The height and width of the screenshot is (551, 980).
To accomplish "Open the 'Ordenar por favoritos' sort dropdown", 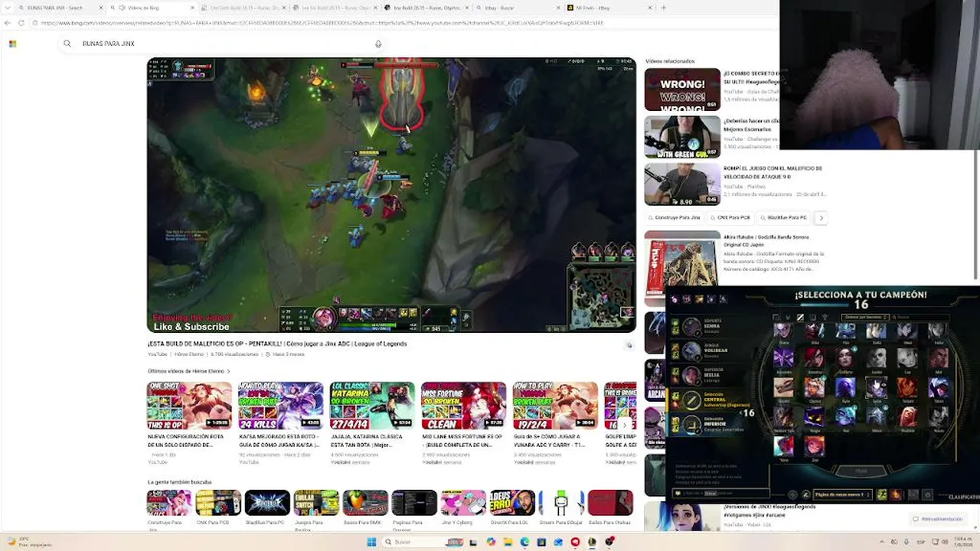I will 865,318.
